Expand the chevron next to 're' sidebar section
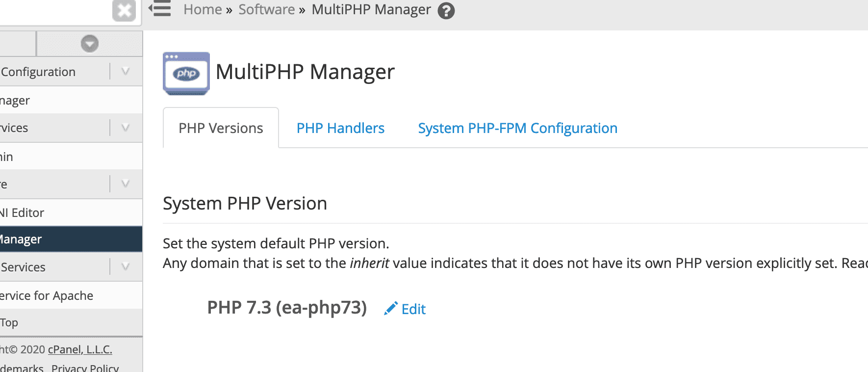Image resolution: width=868 pixels, height=372 pixels. [126, 184]
